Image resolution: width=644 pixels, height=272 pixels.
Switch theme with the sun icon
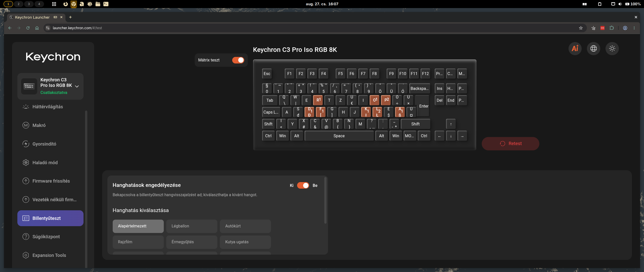click(612, 48)
